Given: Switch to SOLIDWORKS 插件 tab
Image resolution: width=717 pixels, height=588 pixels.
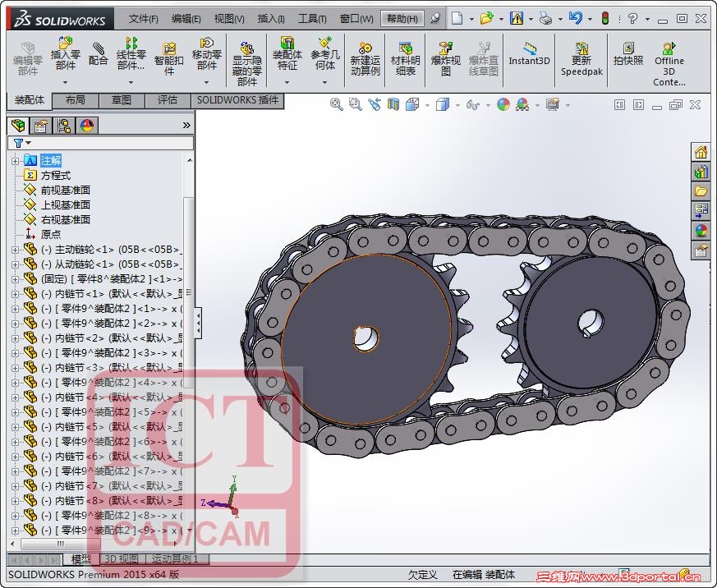Looking at the screenshot, I should [x=237, y=100].
